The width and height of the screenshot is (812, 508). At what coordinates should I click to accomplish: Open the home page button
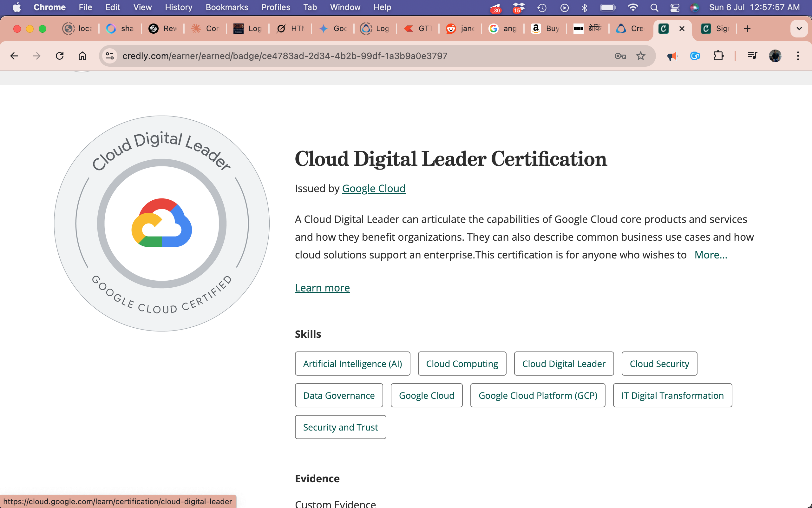pyautogui.click(x=82, y=56)
